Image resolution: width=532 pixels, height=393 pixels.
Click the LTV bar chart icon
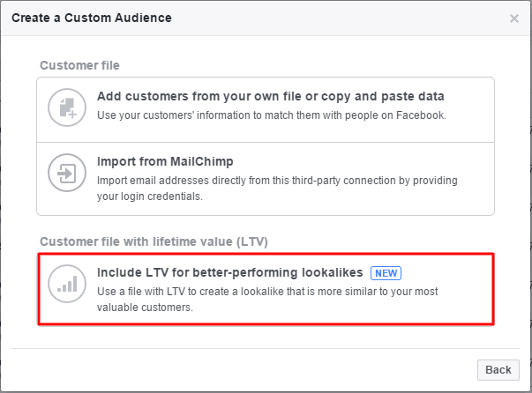(x=67, y=284)
